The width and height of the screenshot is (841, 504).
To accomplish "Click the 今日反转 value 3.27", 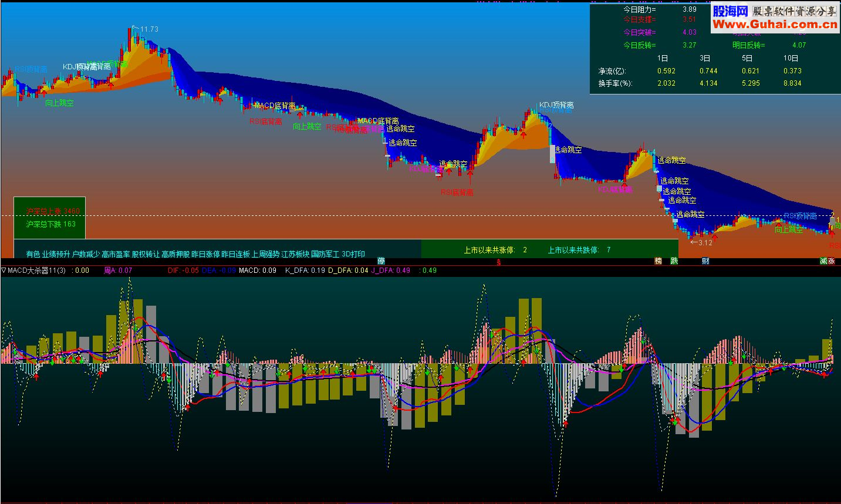I will [690, 45].
